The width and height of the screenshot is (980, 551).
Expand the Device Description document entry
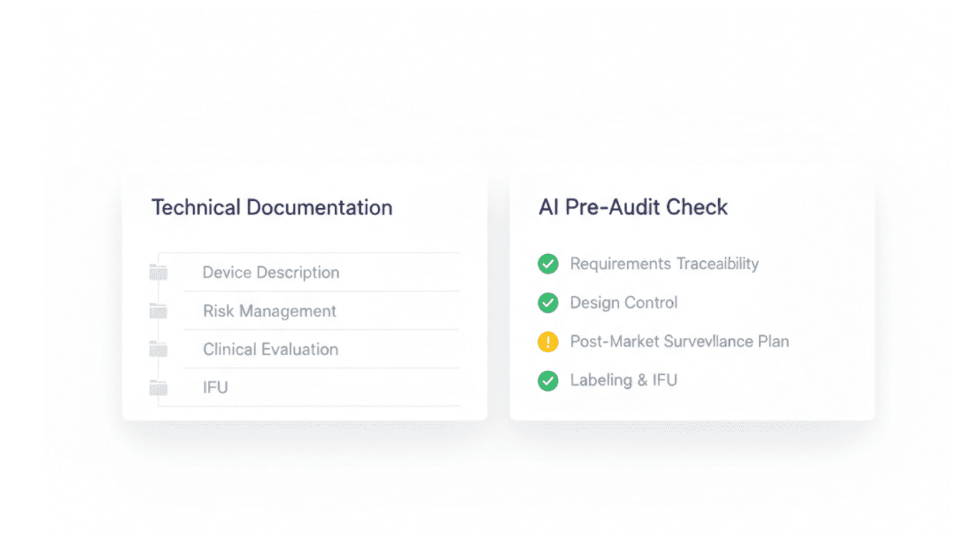click(270, 273)
